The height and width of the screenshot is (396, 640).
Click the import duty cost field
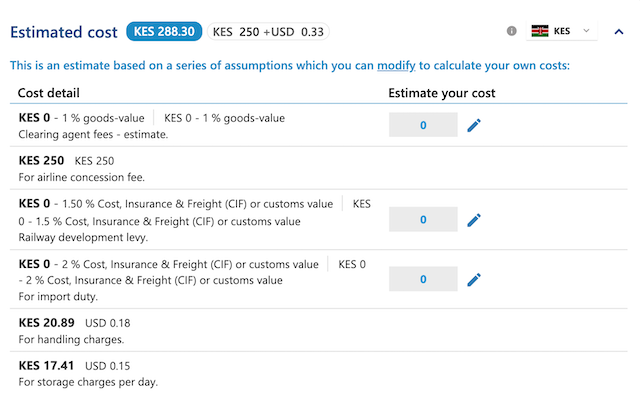423,279
